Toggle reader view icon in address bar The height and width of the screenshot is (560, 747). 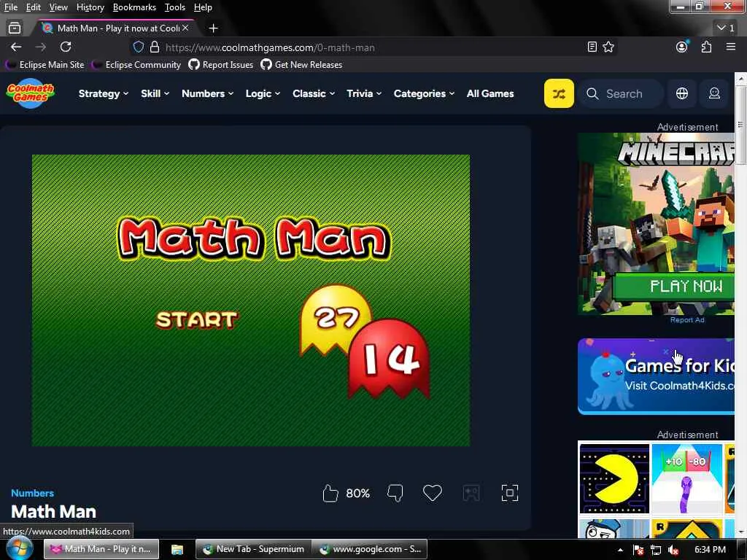point(592,47)
